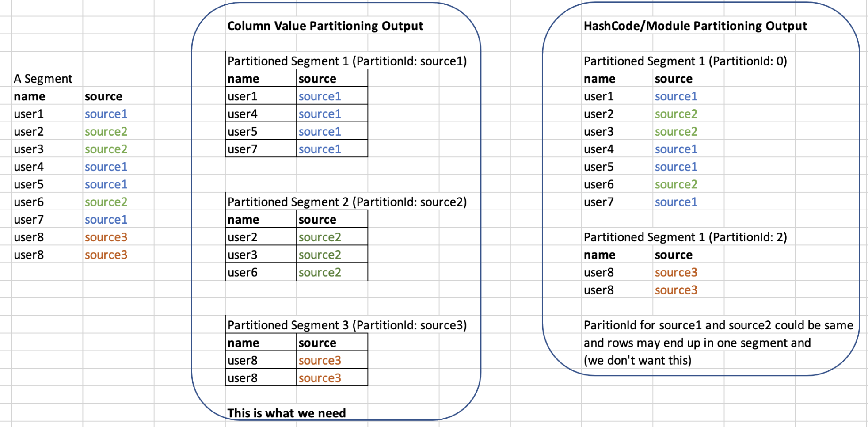The height and width of the screenshot is (427, 868).
Task: Click the 'ParitionId for source1 and source2' note
Action: point(718,325)
